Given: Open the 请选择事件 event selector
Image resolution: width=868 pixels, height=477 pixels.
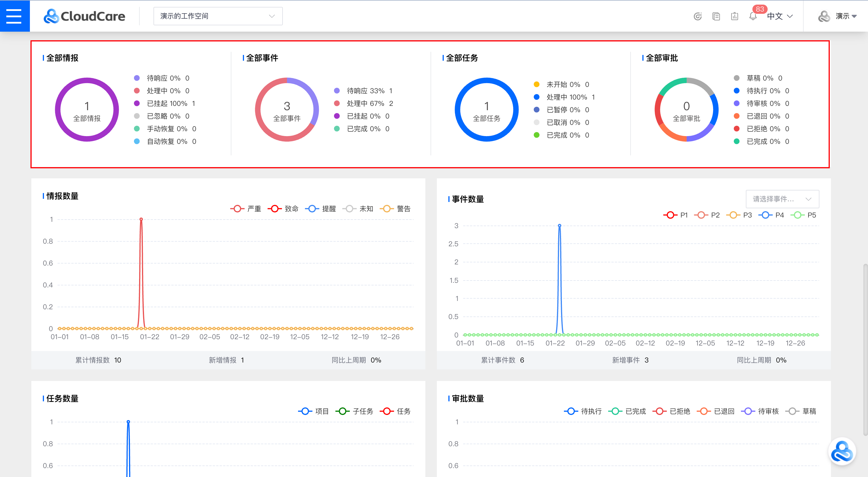Looking at the screenshot, I should click(x=782, y=199).
